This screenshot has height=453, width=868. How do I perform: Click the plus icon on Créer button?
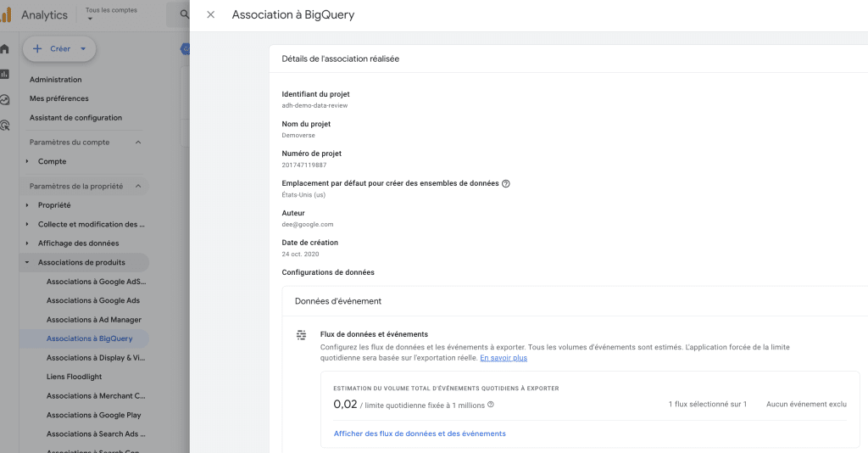point(37,48)
